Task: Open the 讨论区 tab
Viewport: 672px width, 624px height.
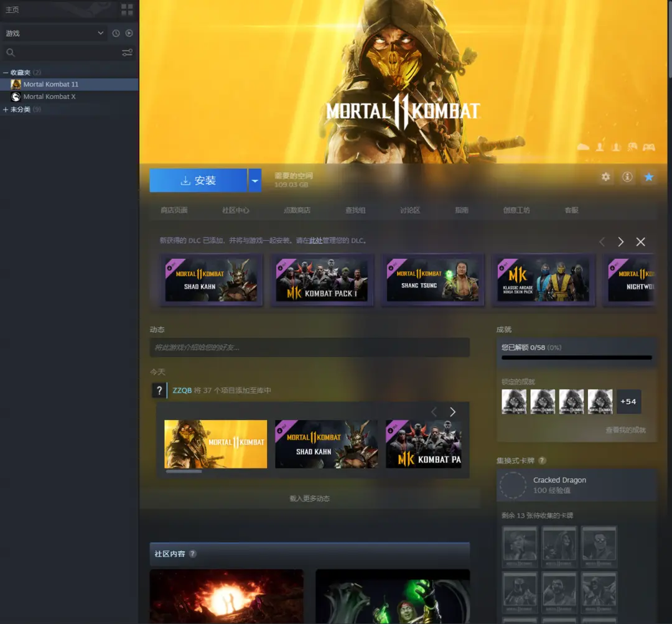Action: tap(409, 210)
